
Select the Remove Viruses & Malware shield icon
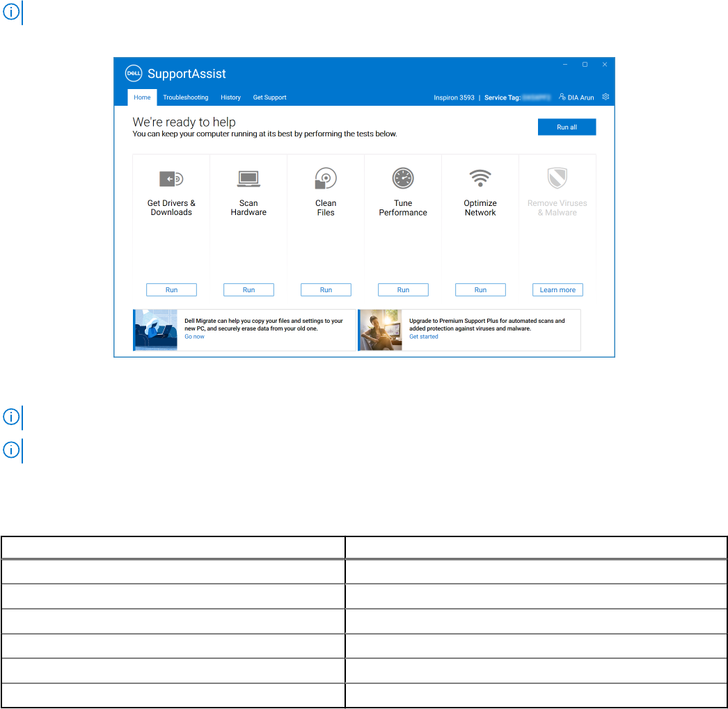click(x=557, y=178)
